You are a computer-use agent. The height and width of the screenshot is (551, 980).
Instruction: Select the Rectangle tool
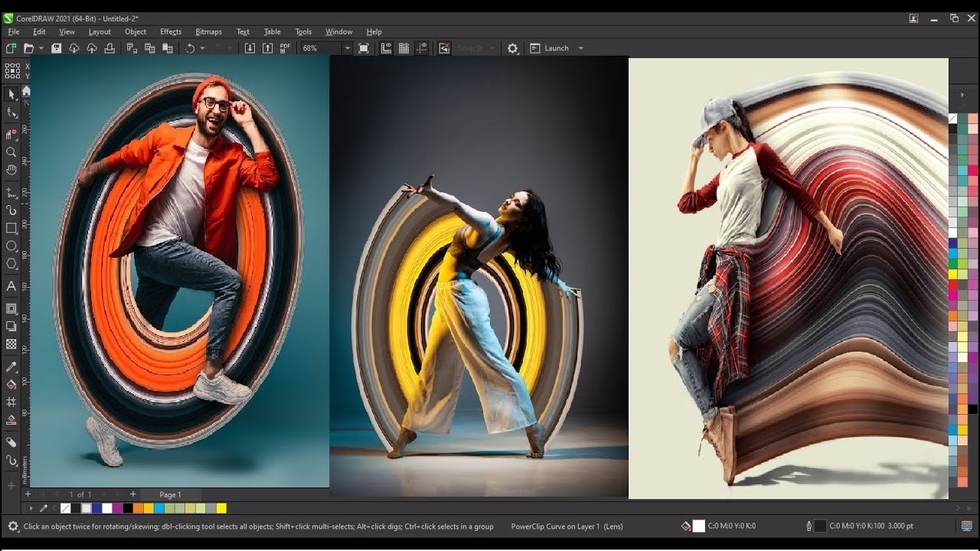point(11,228)
